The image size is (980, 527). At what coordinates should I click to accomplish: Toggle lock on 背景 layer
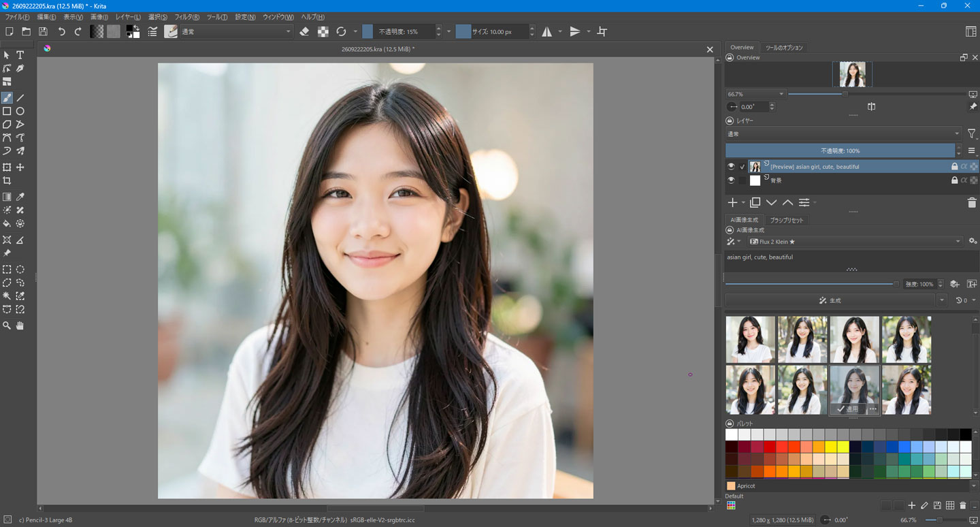[954, 180]
